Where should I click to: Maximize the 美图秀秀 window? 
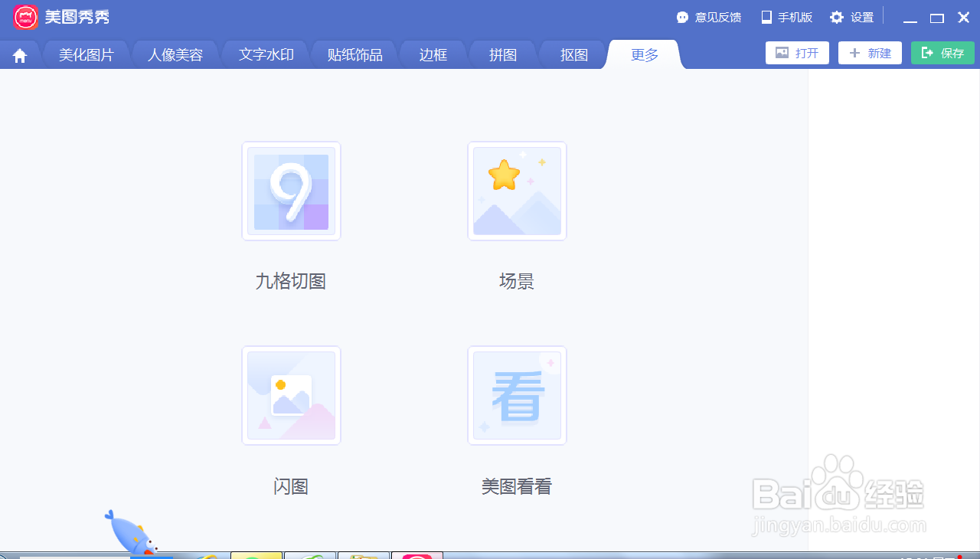pyautogui.click(x=937, y=18)
